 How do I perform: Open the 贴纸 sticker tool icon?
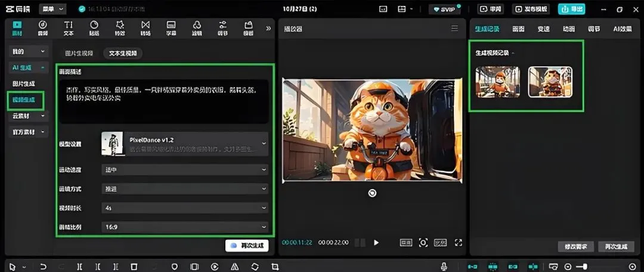tap(94, 24)
